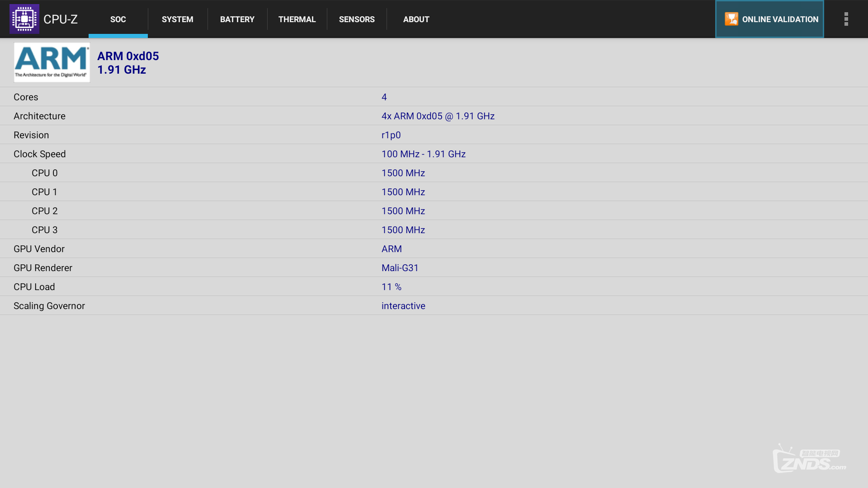This screenshot has width=868, height=488.
Task: Click the CPU Load value 11 %
Action: (x=392, y=287)
